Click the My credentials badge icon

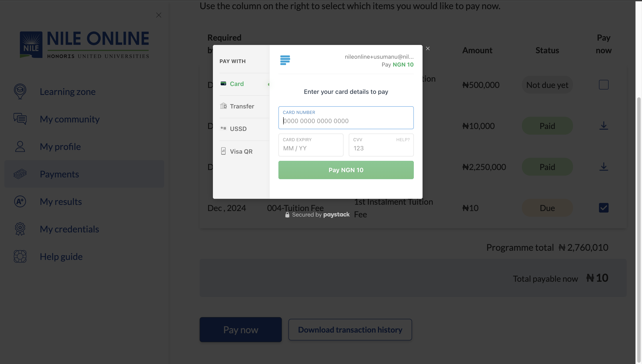tap(20, 229)
